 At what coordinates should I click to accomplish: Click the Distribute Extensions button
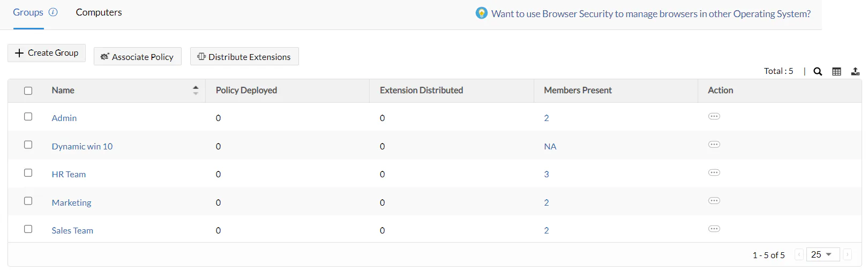coord(244,57)
